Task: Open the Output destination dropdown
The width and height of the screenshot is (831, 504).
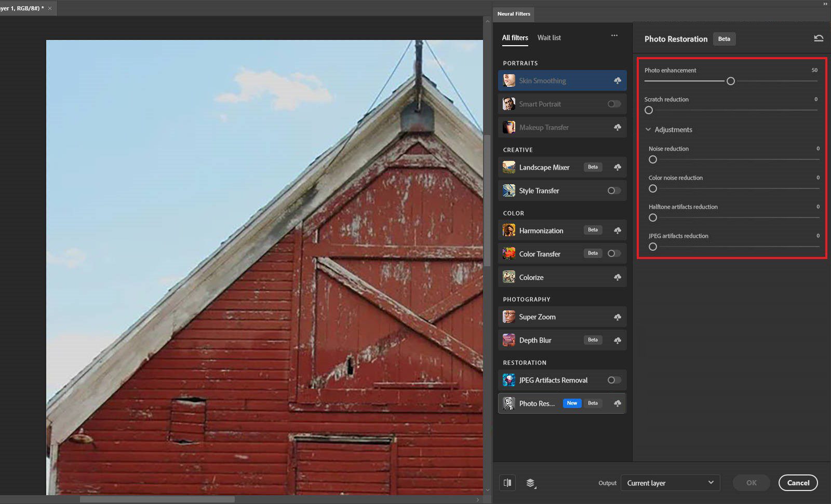Action: click(670, 483)
